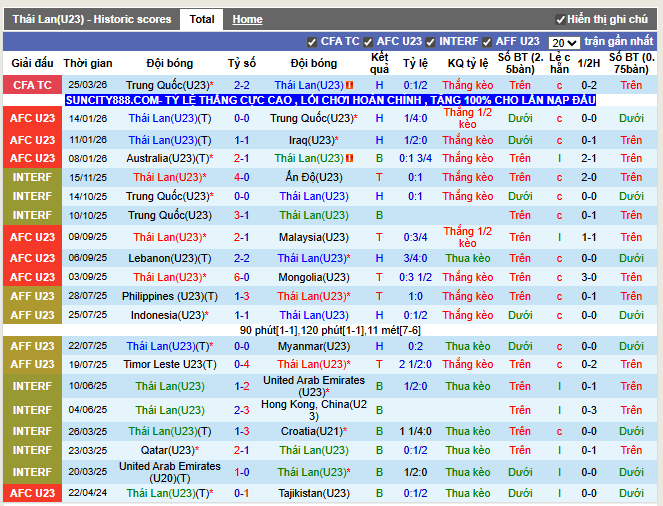
Task: Click the 3-1 score on 10/10/25
Action: coord(242,216)
